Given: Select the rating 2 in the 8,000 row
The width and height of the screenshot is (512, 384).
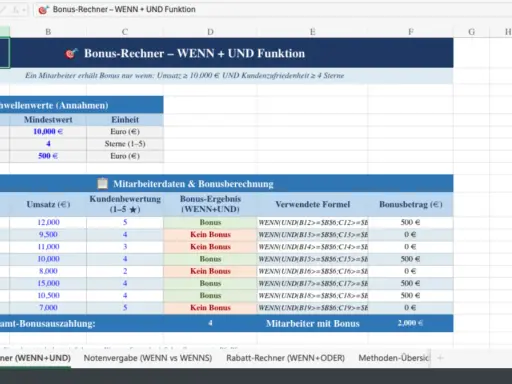Looking at the screenshot, I should pos(125,271).
